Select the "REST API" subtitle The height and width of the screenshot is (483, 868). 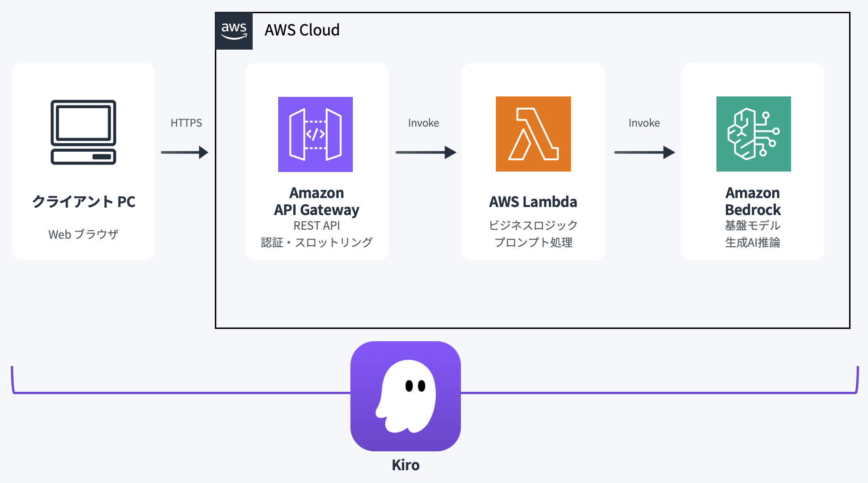coord(317,226)
